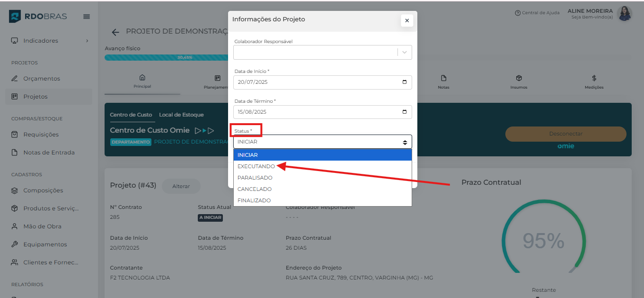Switch to the Principal tab
Viewport: 644px width, 298px height.
[142, 81]
